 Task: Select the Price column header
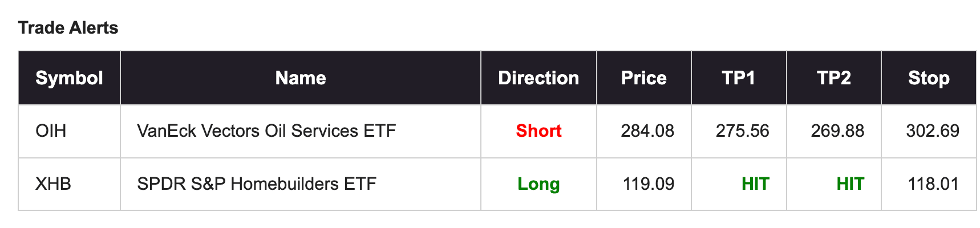click(x=643, y=78)
